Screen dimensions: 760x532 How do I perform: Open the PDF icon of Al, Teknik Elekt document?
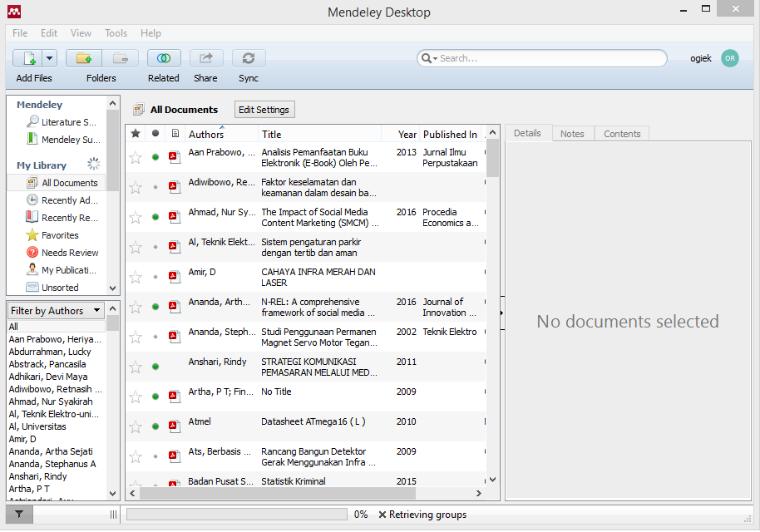(x=175, y=247)
